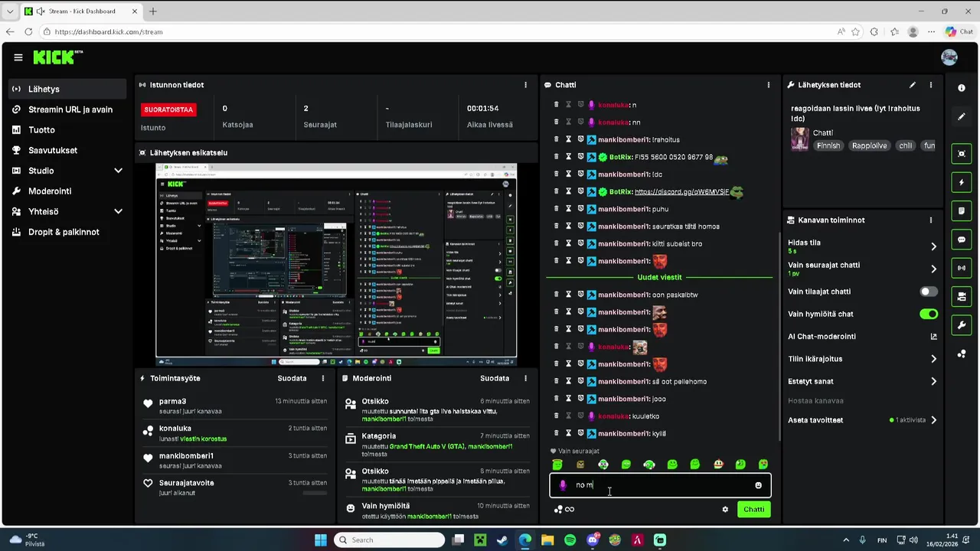Screen dimensions: 980x551
Task: Open three-dot menu of Chatti panel
Action: coord(768,85)
